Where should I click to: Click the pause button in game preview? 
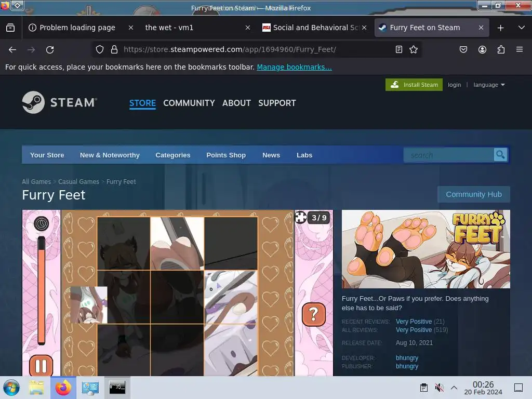coord(41,366)
